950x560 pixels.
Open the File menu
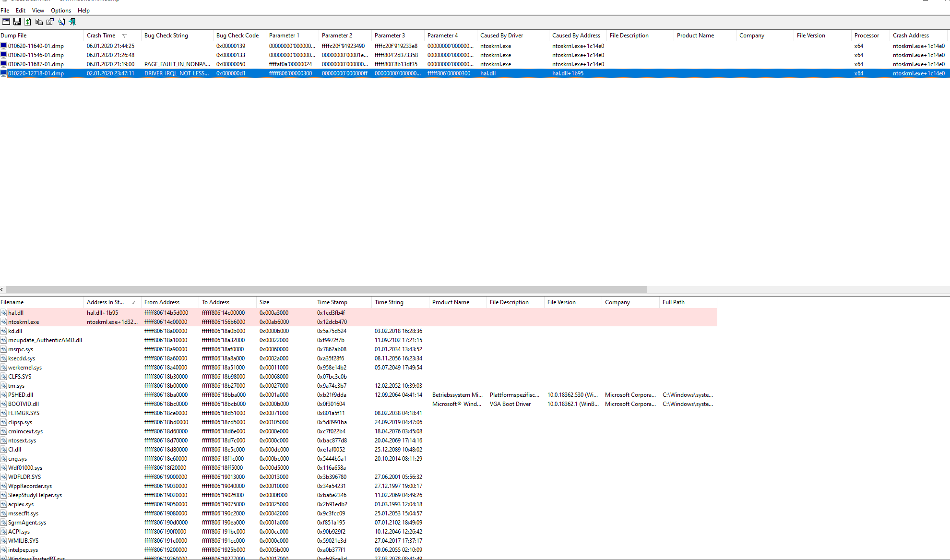click(5, 10)
